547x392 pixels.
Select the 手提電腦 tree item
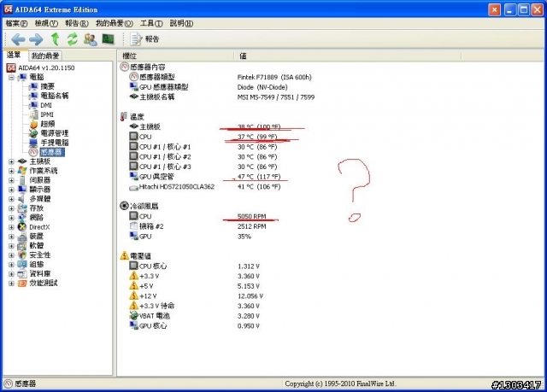[x=55, y=143]
